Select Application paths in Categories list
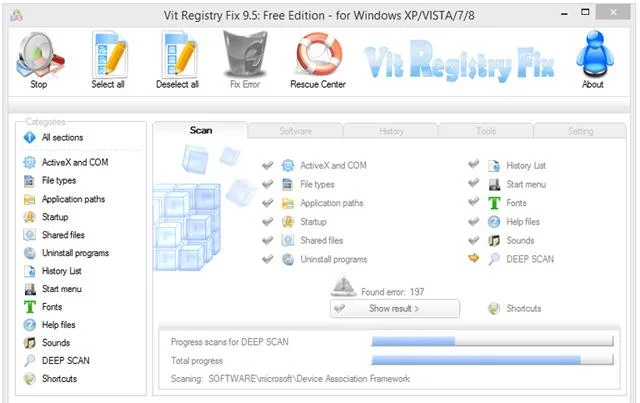The width and height of the screenshot is (640, 403). click(x=64, y=199)
